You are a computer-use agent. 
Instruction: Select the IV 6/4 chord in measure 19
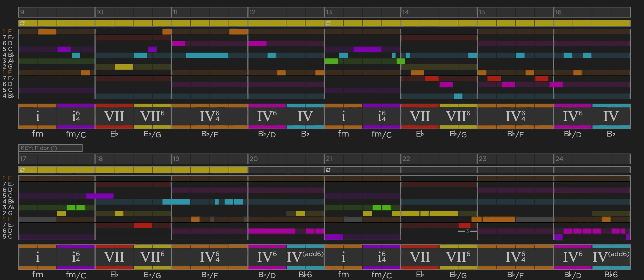click(210, 257)
